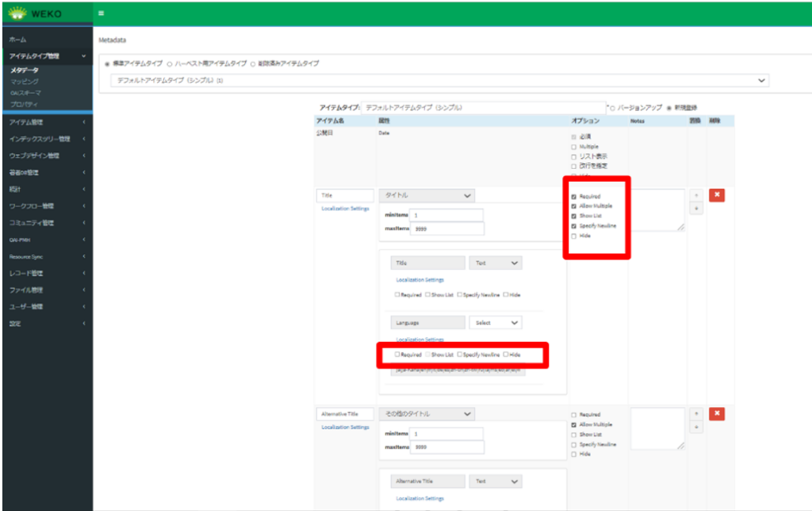Move the Title row down with arrow
Viewport: 812px width, 511px height.
coord(696,209)
